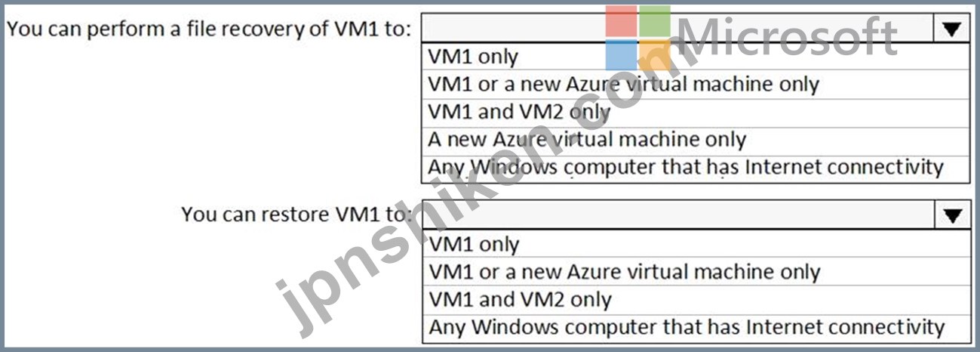Click the blue square of Microsoft logo

point(622,55)
